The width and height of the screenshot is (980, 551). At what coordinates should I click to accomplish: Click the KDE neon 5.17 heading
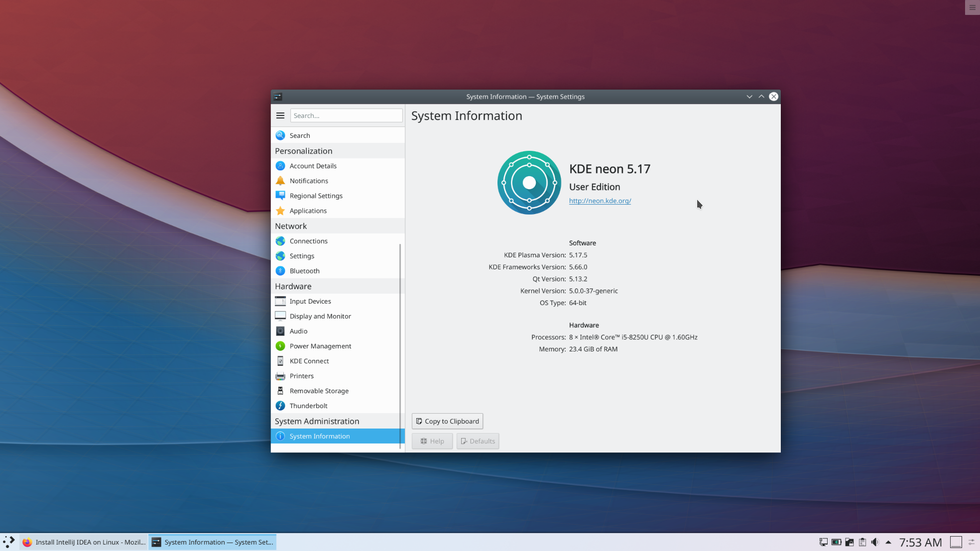pyautogui.click(x=610, y=169)
